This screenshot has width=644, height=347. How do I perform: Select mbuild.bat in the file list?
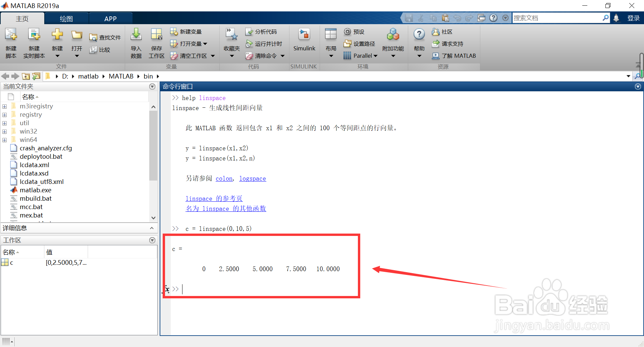[x=36, y=199]
